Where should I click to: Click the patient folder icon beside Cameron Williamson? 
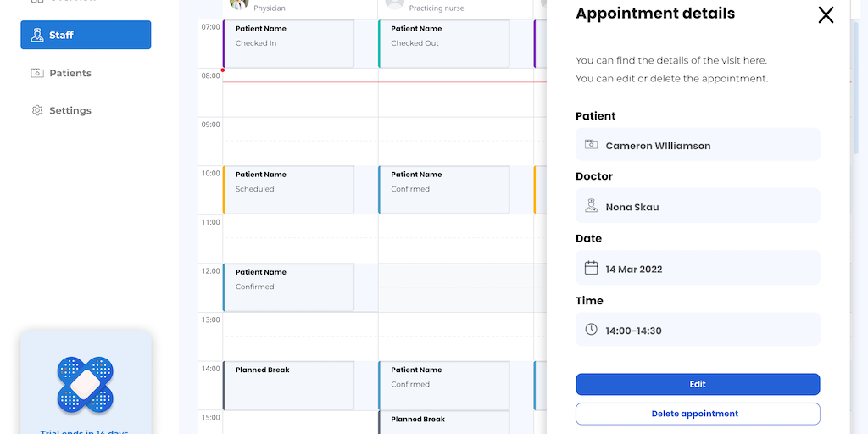592,145
